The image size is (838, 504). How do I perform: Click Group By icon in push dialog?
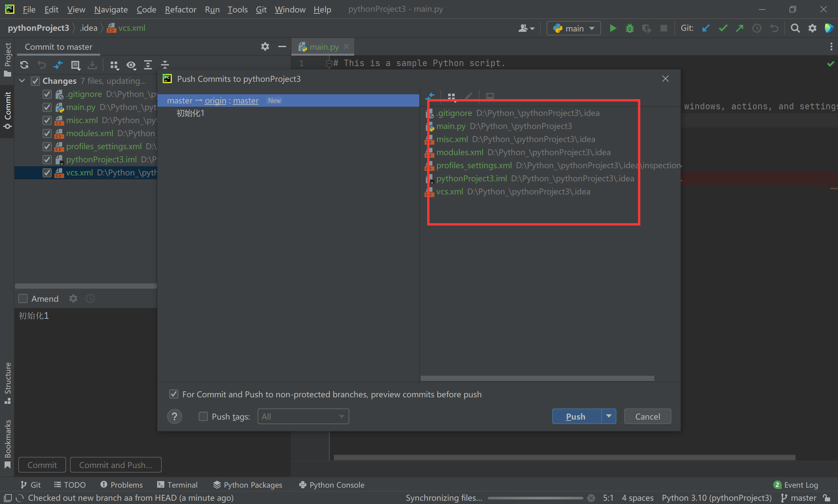coord(451,97)
